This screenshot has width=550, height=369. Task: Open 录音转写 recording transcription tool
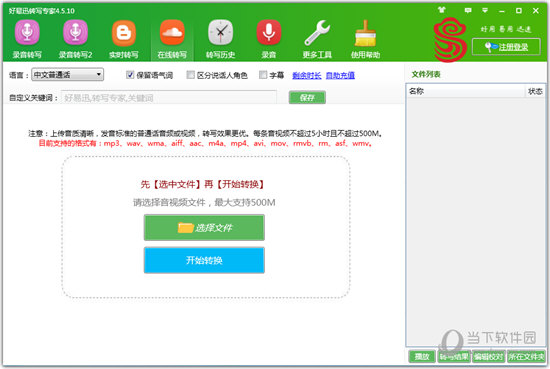pyautogui.click(x=27, y=39)
